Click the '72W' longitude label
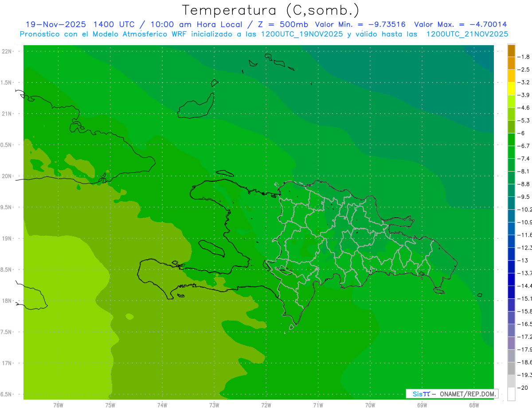Viewport: 532px width, 411px height. [266, 405]
